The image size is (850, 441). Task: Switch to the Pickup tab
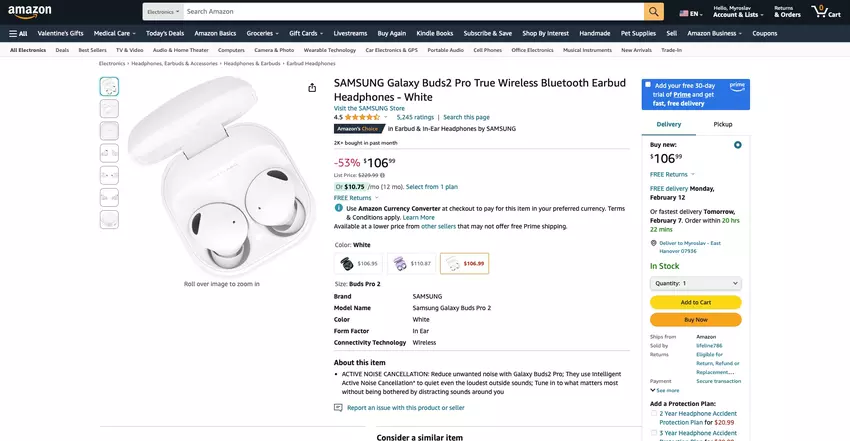coord(723,124)
